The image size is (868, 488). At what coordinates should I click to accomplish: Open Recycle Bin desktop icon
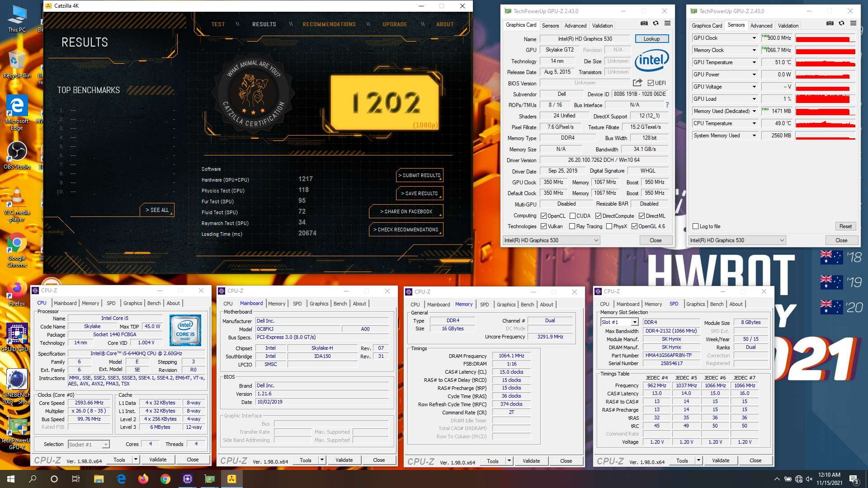[x=17, y=64]
